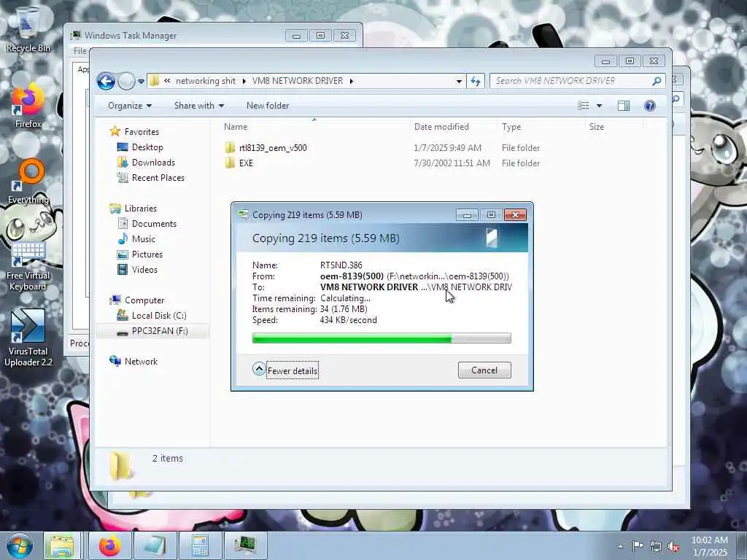Viewport: 747px width, 560px height.
Task: Open the address bar history dropdown
Action: tap(459, 82)
